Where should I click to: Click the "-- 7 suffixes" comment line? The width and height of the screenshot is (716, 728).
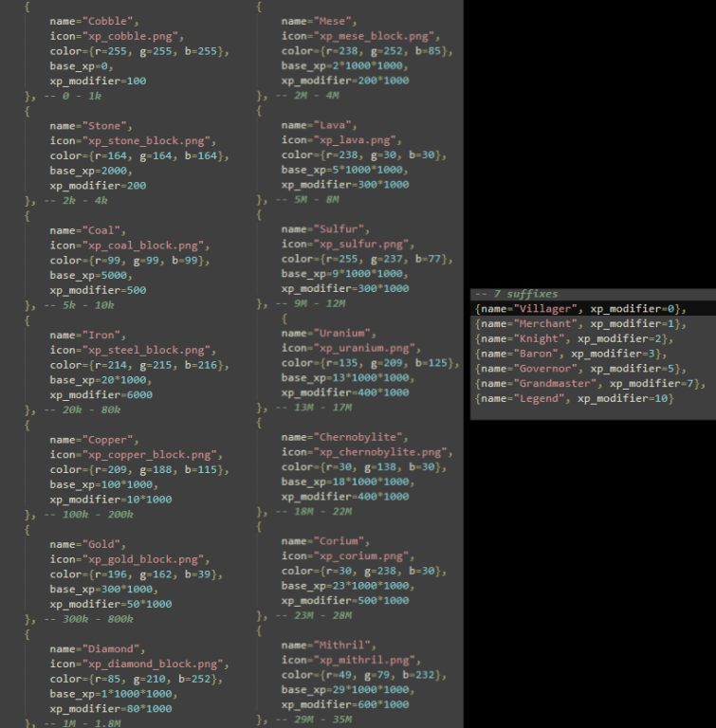click(x=517, y=294)
